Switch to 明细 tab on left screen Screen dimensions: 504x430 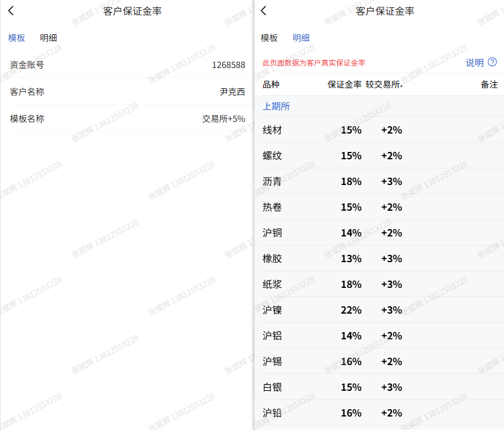(48, 38)
